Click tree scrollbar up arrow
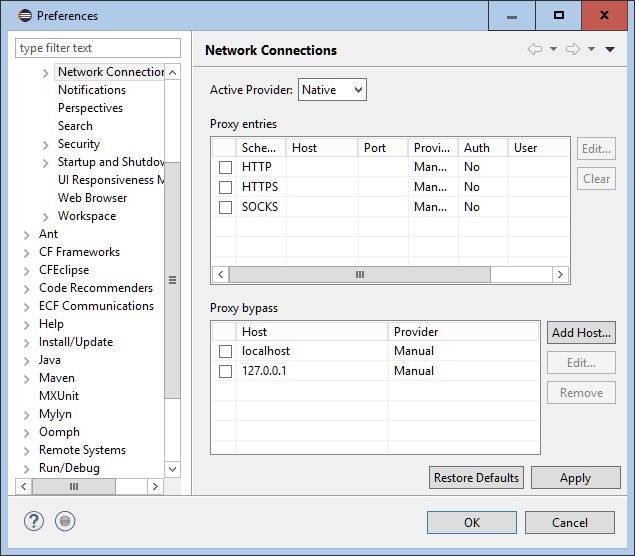The image size is (635, 556). [x=172, y=72]
